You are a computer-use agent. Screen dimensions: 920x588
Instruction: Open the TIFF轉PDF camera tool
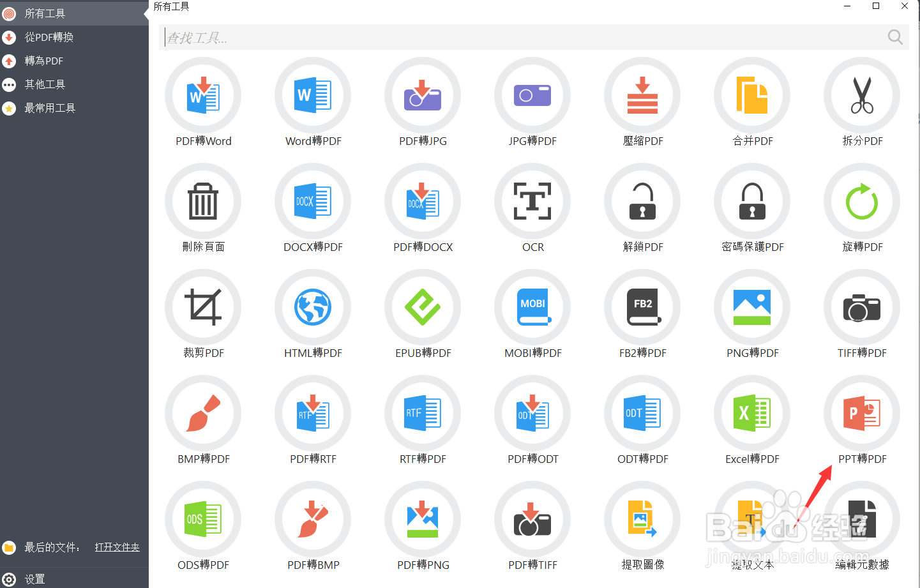tap(862, 308)
